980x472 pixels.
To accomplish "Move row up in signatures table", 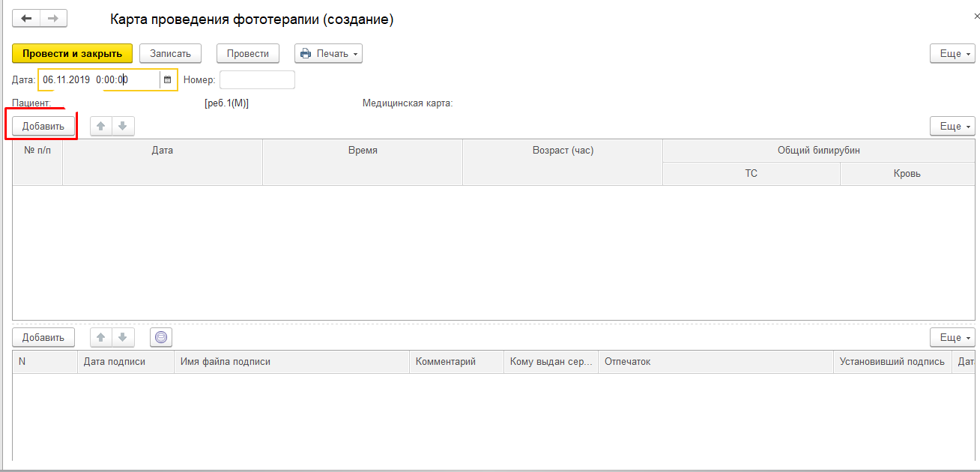I will click(x=101, y=338).
